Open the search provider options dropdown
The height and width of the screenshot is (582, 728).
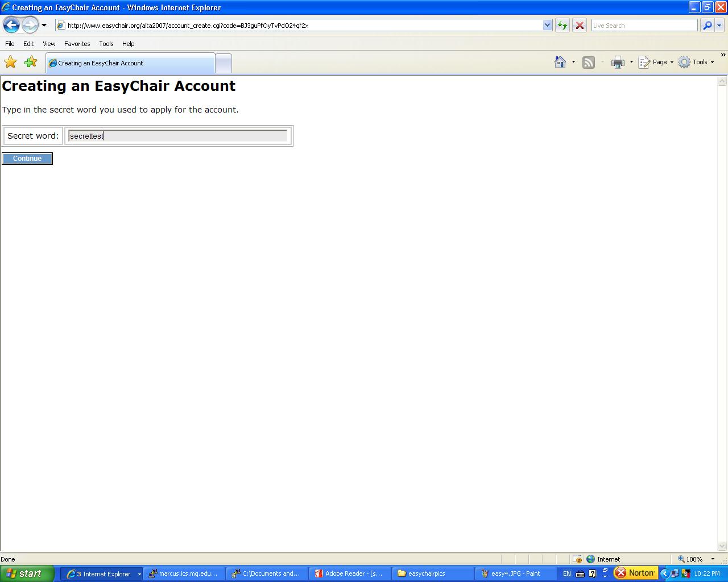tap(719, 26)
